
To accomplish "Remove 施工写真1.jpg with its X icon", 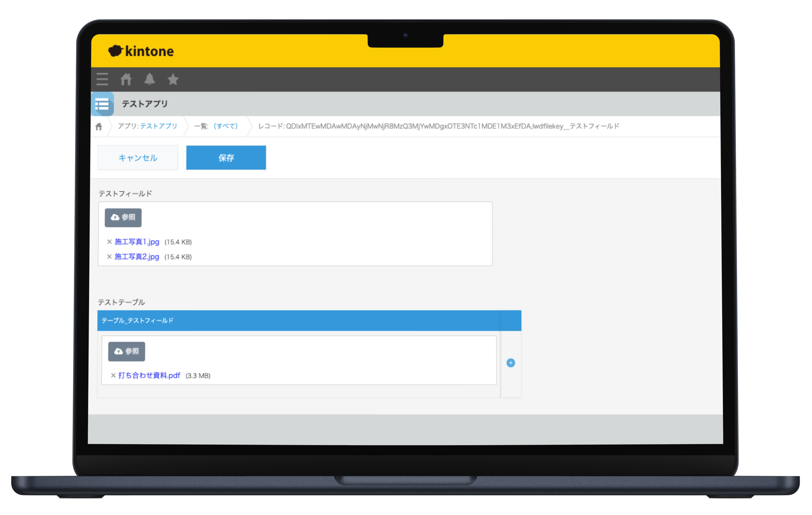I will click(109, 242).
